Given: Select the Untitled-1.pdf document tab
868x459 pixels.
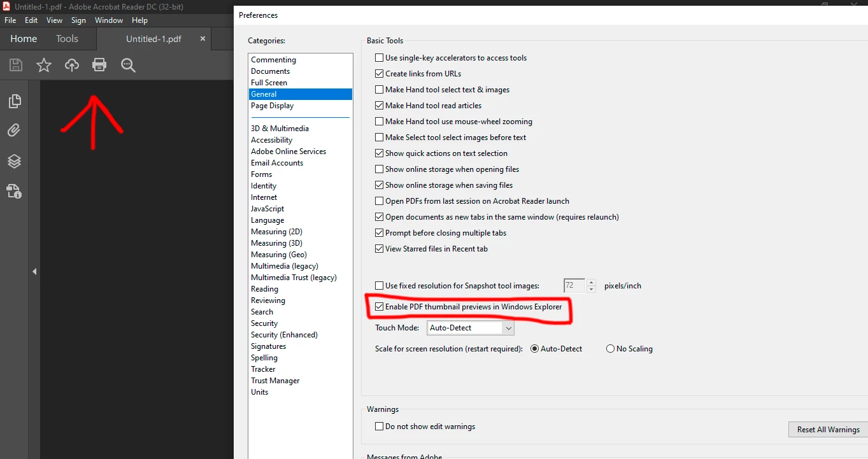Looking at the screenshot, I should point(153,39).
